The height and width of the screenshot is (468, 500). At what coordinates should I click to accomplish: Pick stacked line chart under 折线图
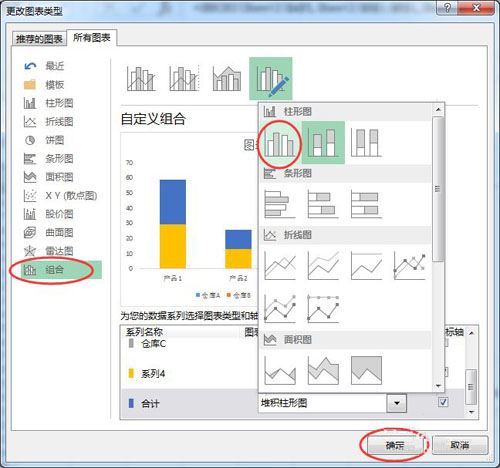323,265
